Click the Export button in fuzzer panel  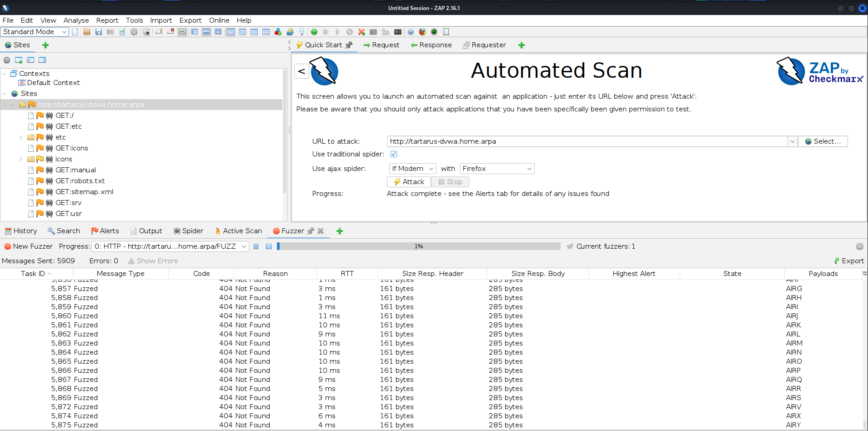point(849,261)
